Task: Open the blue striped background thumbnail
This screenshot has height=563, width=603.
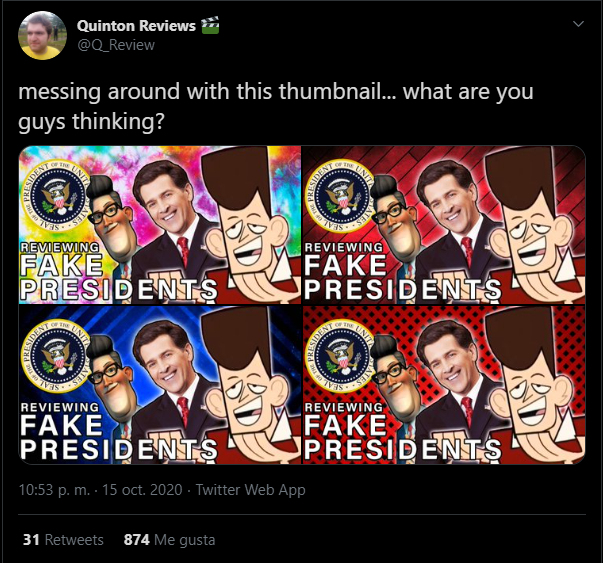Action: pyautogui.click(x=160, y=385)
